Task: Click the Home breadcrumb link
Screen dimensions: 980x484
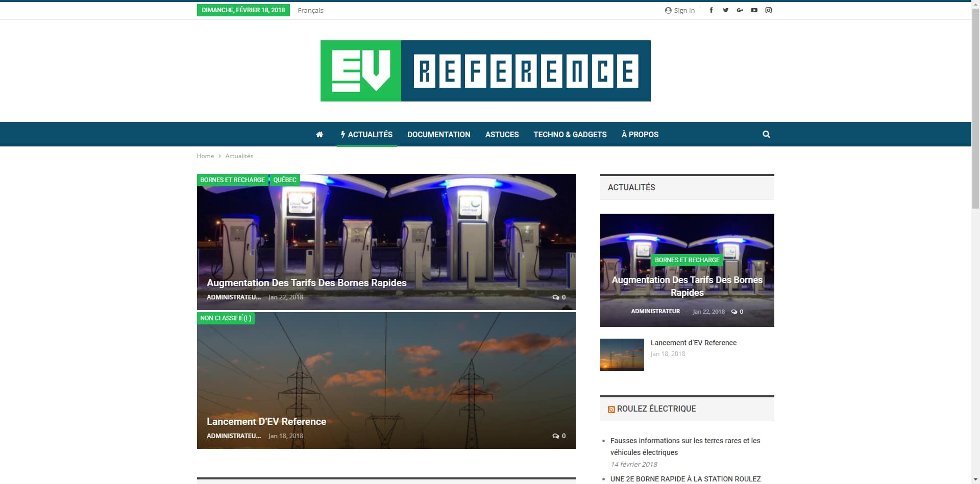Action: click(x=205, y=156)
